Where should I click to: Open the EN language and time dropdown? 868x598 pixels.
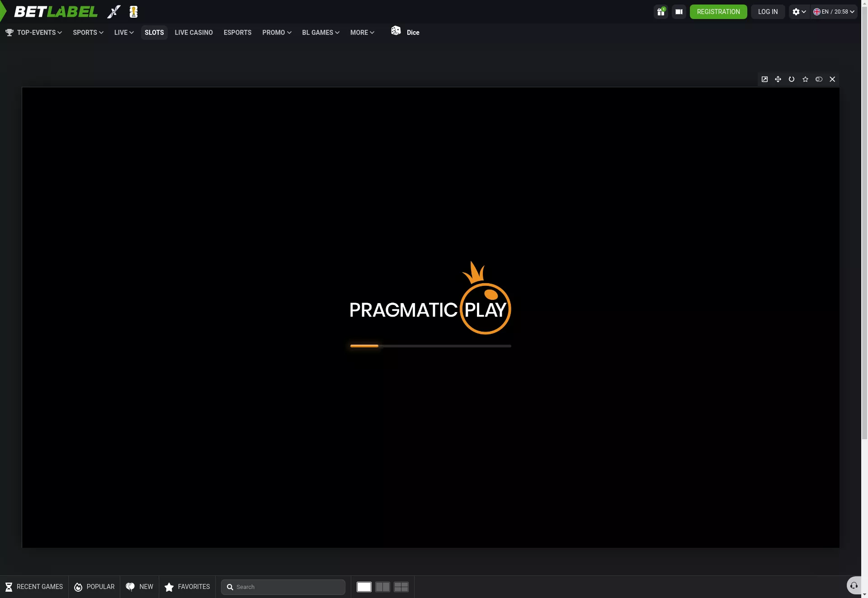[x=834, y=12]
